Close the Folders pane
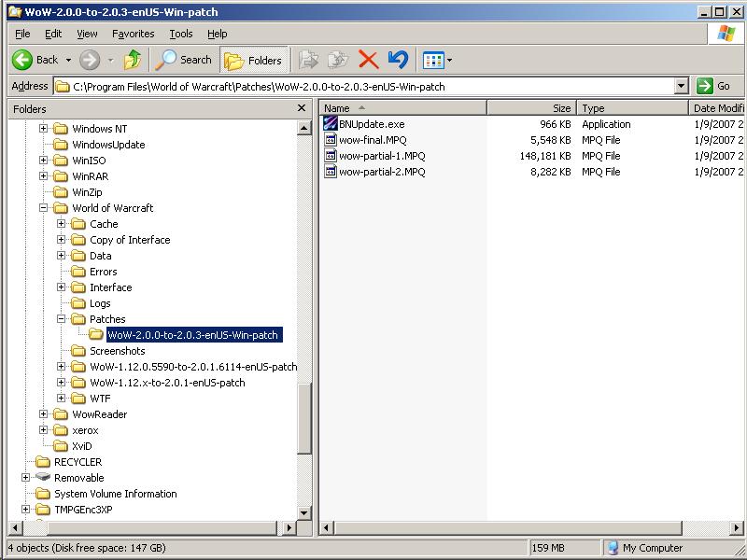 (x=302, y=108)
